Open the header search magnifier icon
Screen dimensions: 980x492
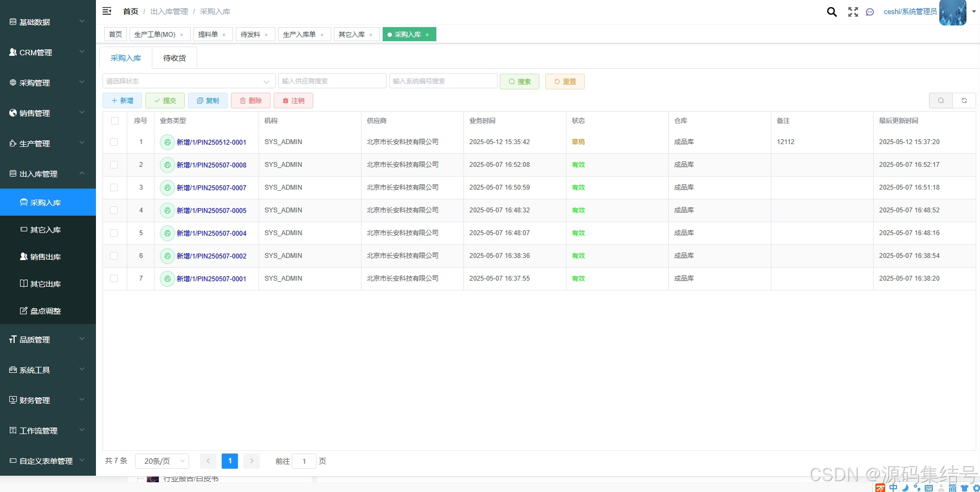tap(831, 12)
